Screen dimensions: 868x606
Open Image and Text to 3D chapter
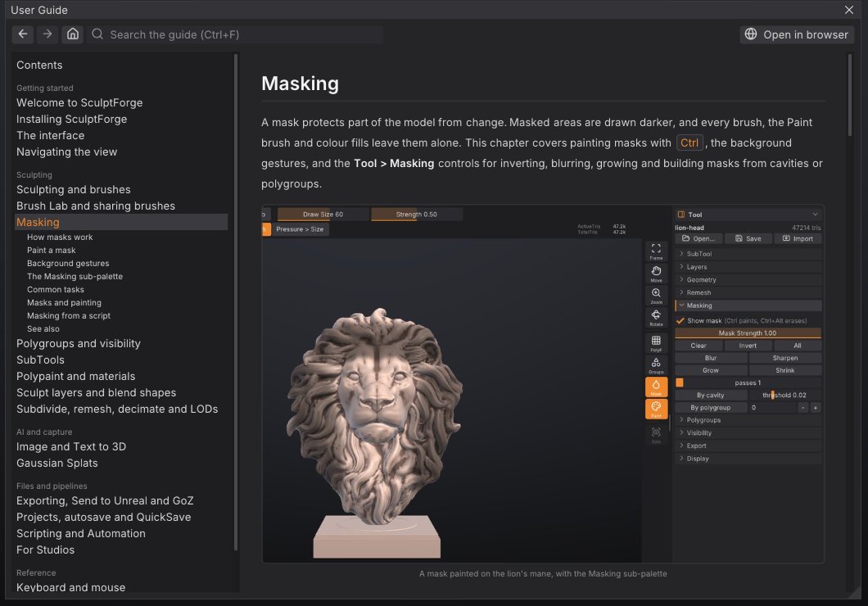point(71,446)
